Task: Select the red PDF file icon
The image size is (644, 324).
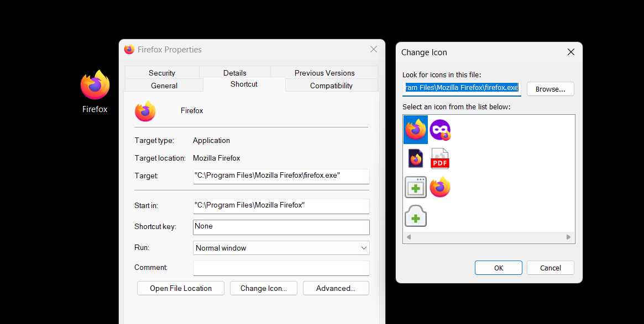Action: point(440,158)
